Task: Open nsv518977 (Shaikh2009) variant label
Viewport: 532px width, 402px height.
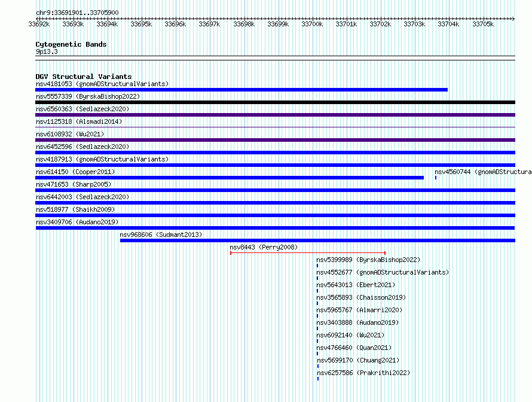Action: pyautogui.click(x=75, y=209)
